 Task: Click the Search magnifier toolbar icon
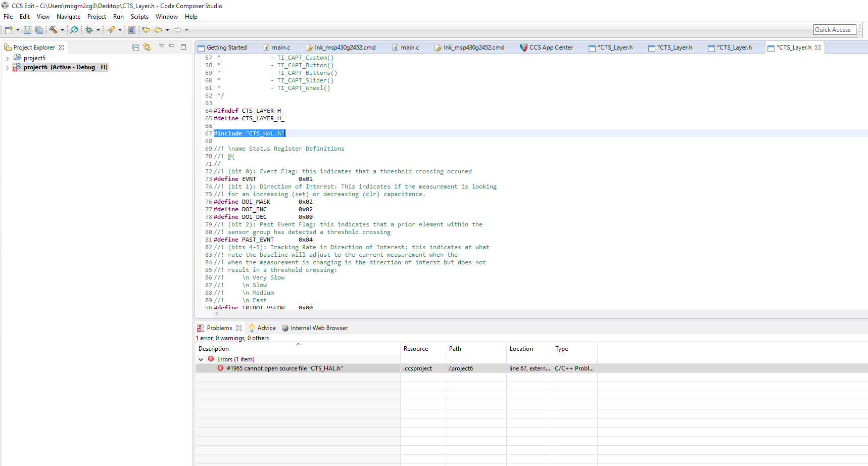click(x=74, y=30)
